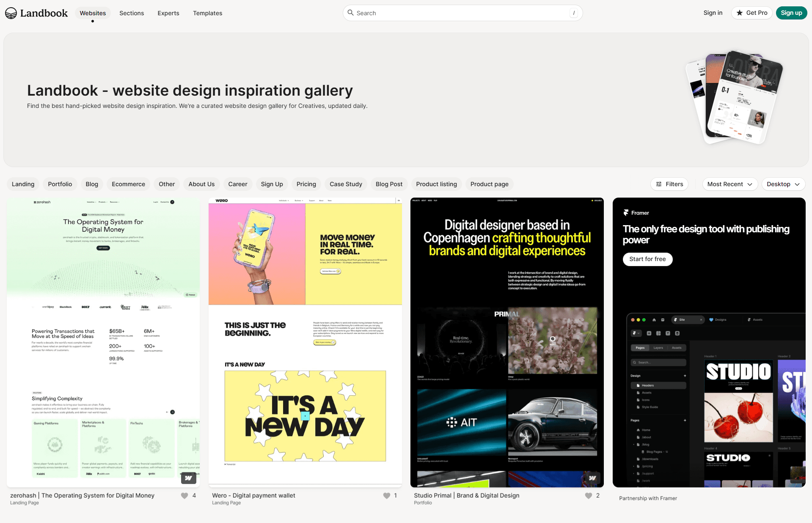Open the Studio Primal title link
The width and height of the screenshot is (812, 523).
[x=466, y=495]
